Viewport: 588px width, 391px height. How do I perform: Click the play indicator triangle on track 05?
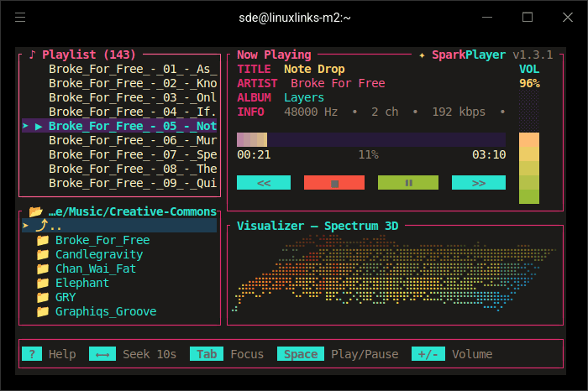coord(39,127)
